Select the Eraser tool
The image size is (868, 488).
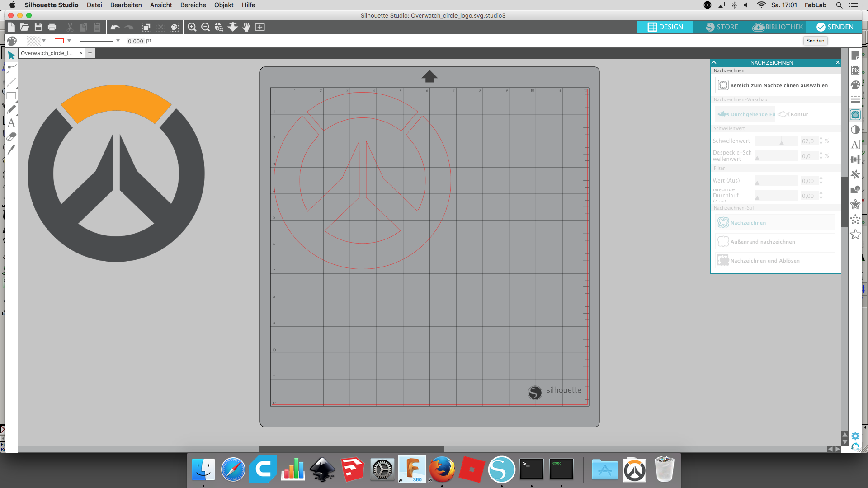coord(11,136)
